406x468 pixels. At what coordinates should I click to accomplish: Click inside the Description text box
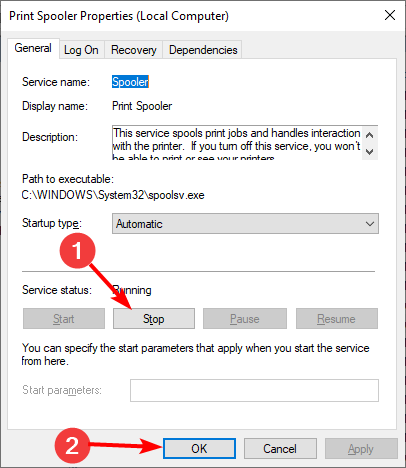click(237, 143)
